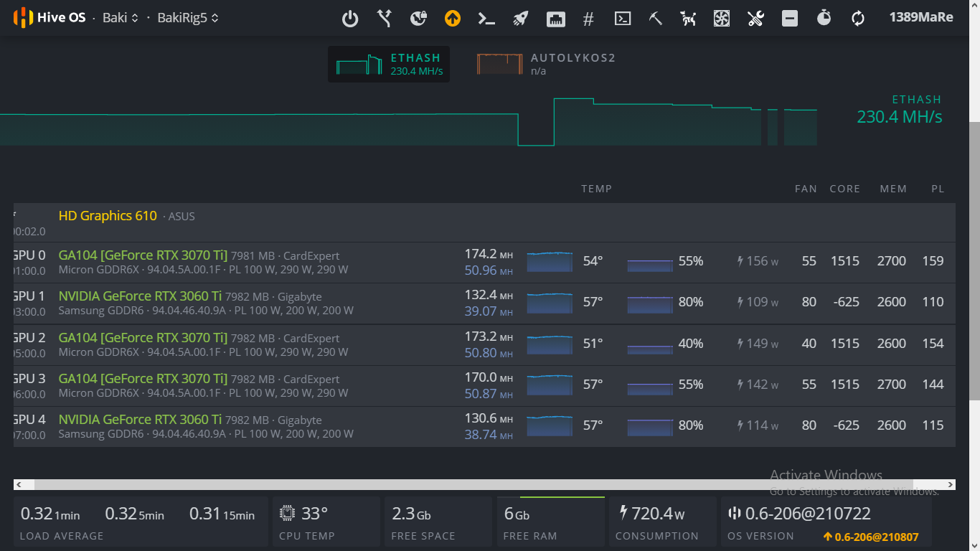Open the fan autofan settings icon
This screenshot has width=980, height=551.
722,19
